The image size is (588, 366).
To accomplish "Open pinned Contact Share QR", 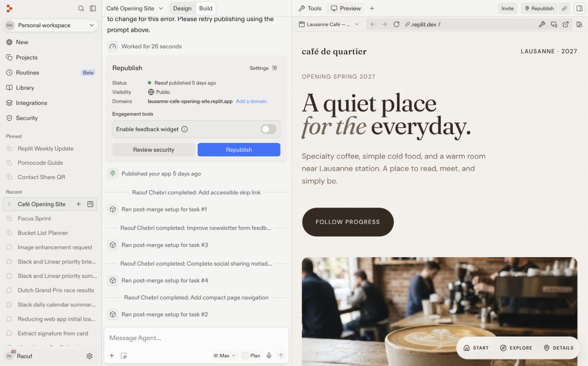I will tap(50, 177).
